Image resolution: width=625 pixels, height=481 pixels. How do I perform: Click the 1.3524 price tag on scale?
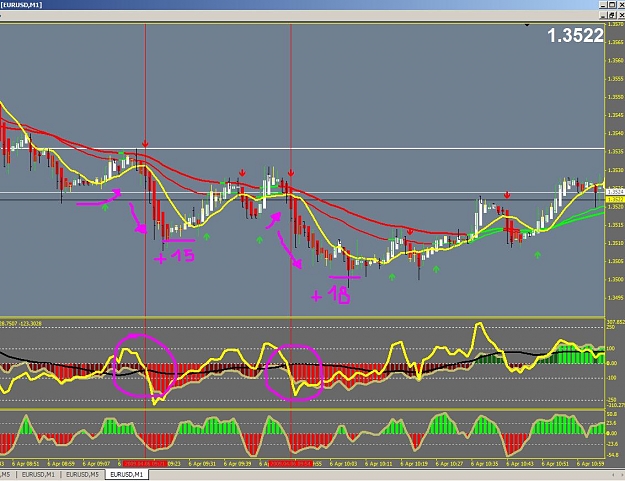pos(616,192)
